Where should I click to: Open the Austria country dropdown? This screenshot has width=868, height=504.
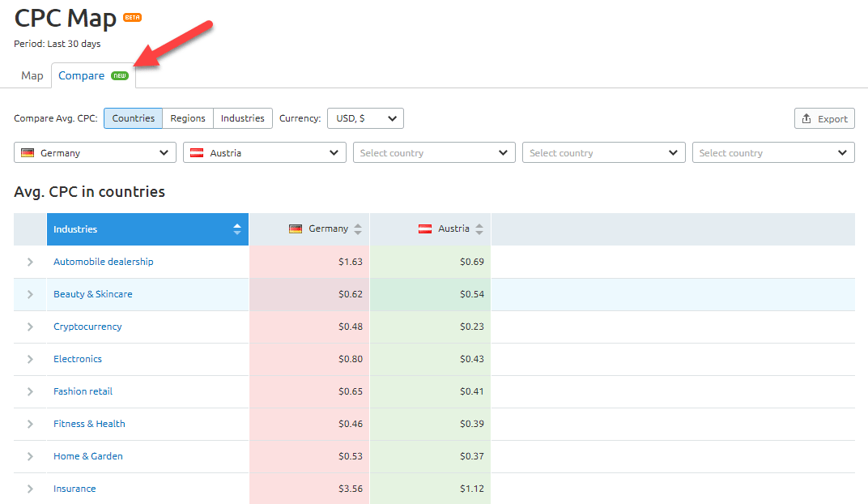265,152
